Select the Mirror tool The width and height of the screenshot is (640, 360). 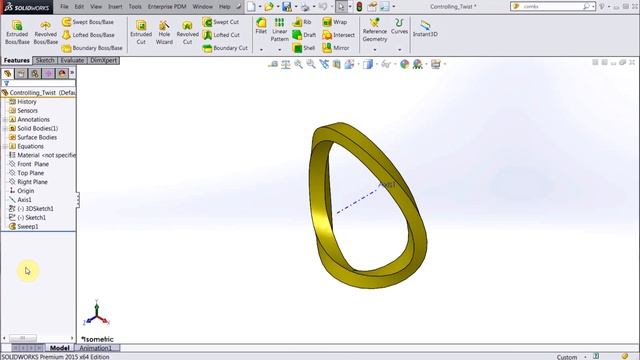point(336,48)
